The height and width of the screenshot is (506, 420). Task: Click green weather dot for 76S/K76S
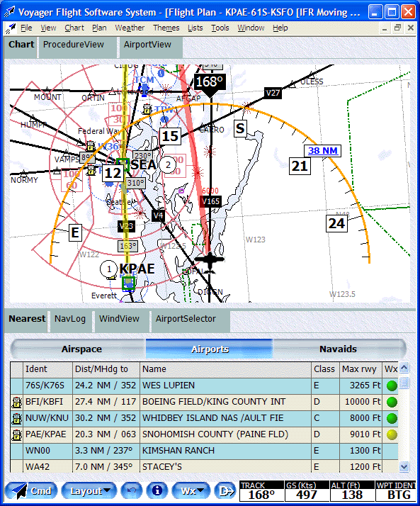pyautogui.click(x=392, y=386)
